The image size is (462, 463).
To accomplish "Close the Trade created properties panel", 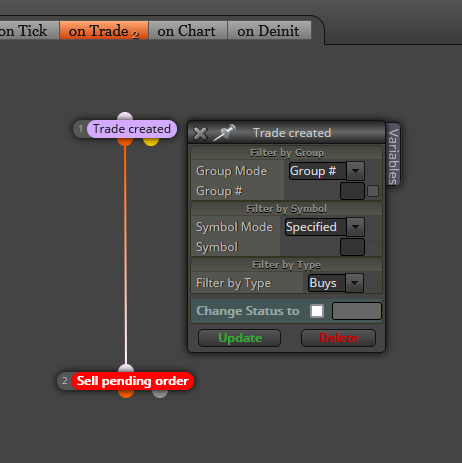I will [200, 133].
